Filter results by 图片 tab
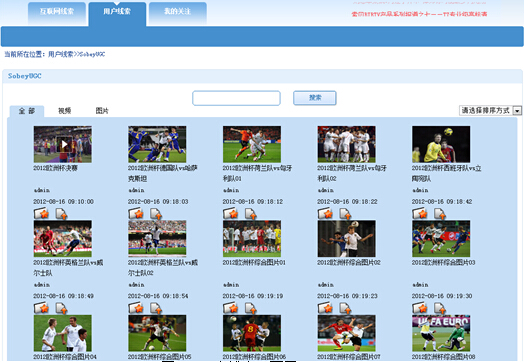 click(102, 111)
